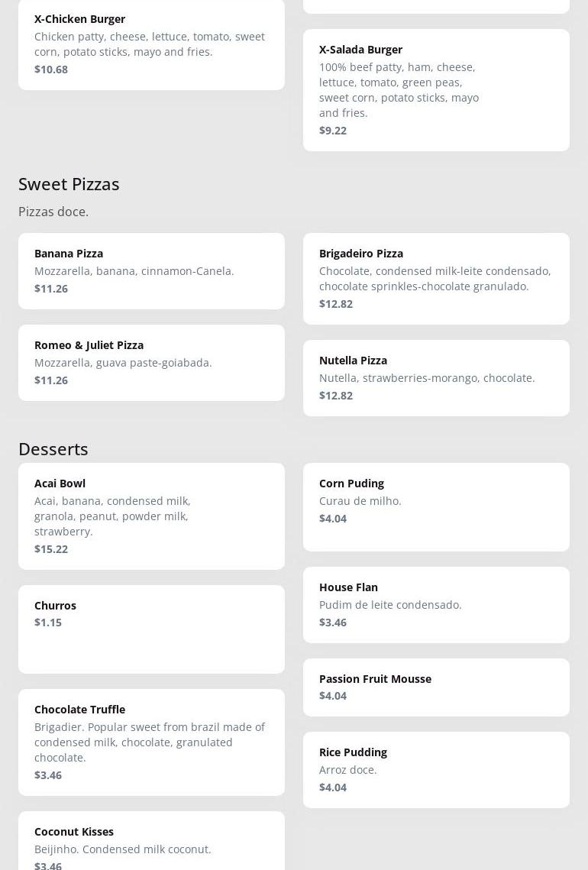Click the Desserts section heading
Viewport: 588px width, 870px height.
click(53, 448)
